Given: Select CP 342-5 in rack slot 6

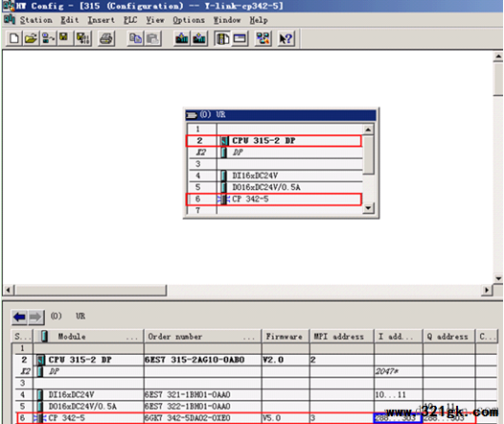Looking at the screenshot, I should coord(274,200).
